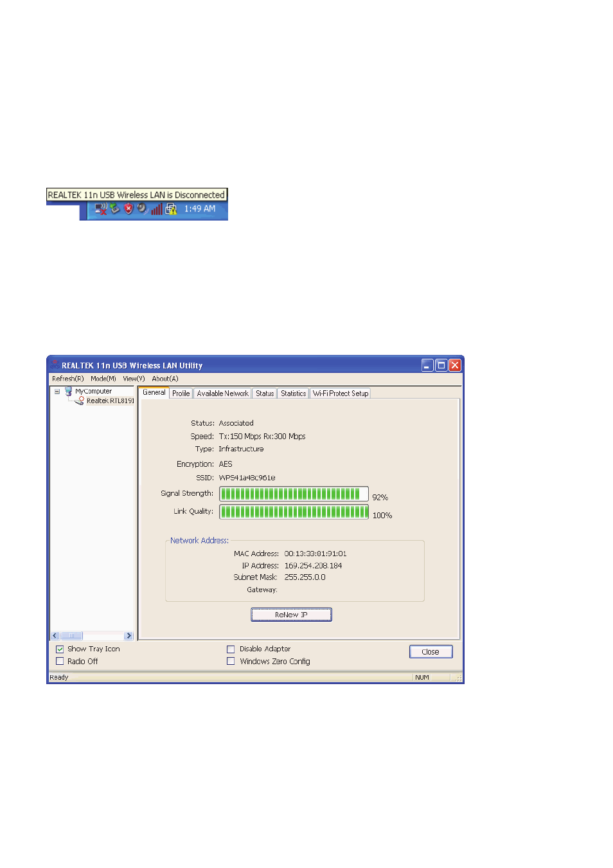Open the Realtek signal bars tray icon
The height and width of the screenshot is (868, 613).
(157, 209)
